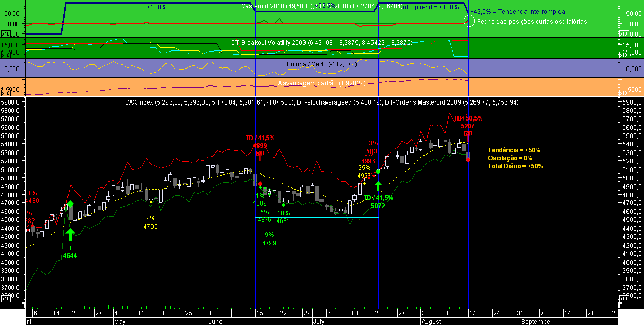
Task: Click the x10 scale box right of Masteroid panel
Action: (623, 34)
